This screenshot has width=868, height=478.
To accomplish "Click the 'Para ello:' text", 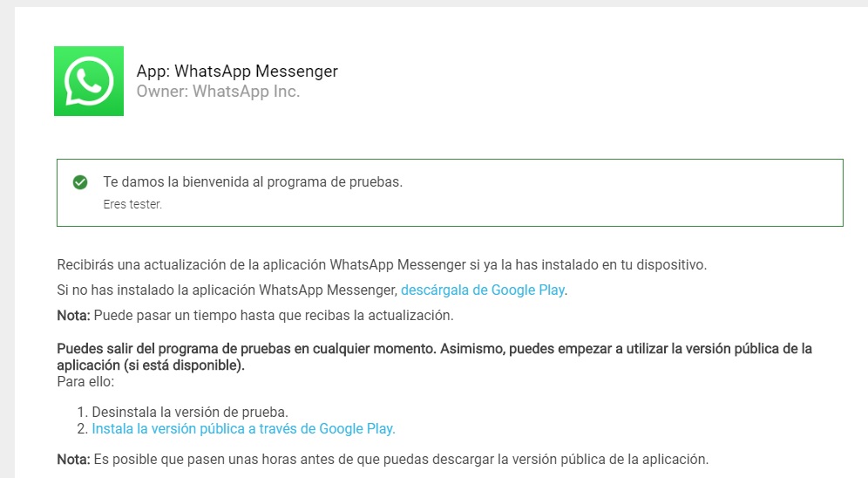I will pyautogui.click(x=85, y=382).
